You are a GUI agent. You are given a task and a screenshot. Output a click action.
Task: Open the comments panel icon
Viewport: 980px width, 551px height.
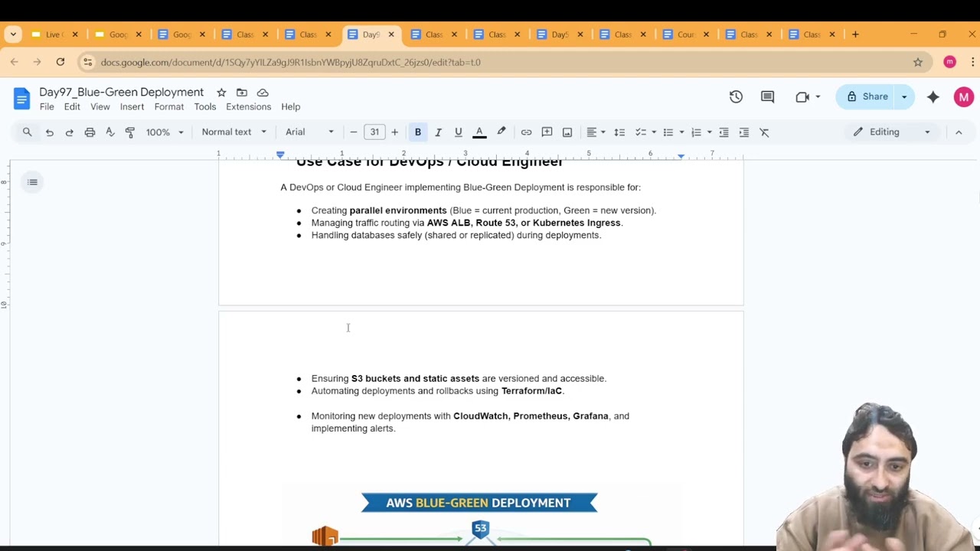(x=767, y=96)
